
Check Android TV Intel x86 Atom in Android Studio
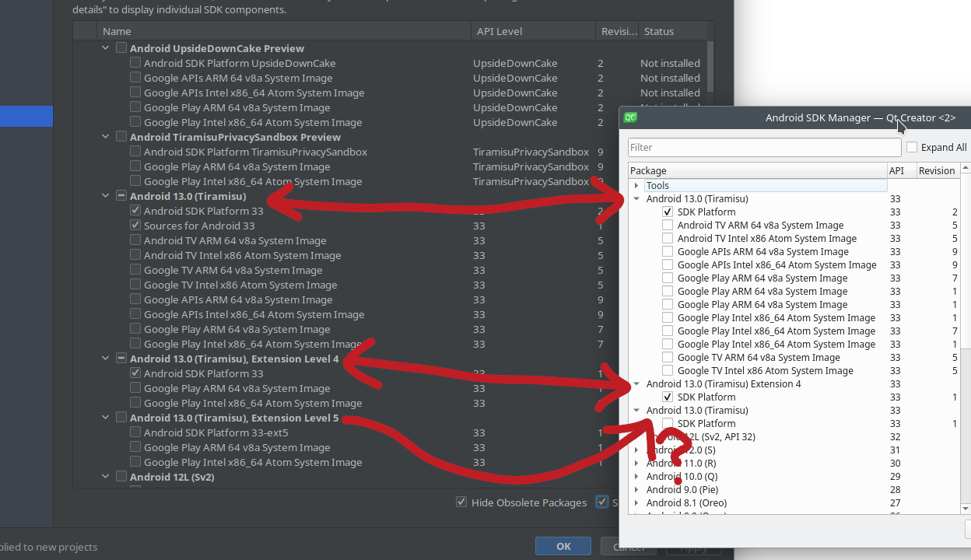click(x=135, y=255)
